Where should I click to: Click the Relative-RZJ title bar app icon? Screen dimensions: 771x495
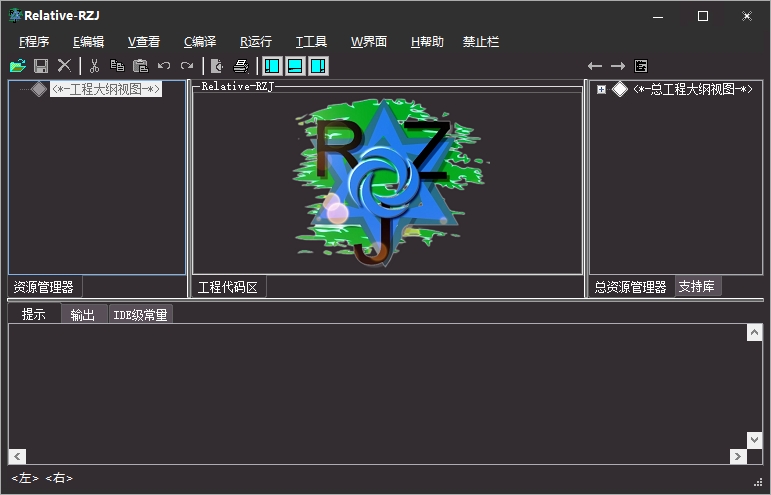point(15,15)
